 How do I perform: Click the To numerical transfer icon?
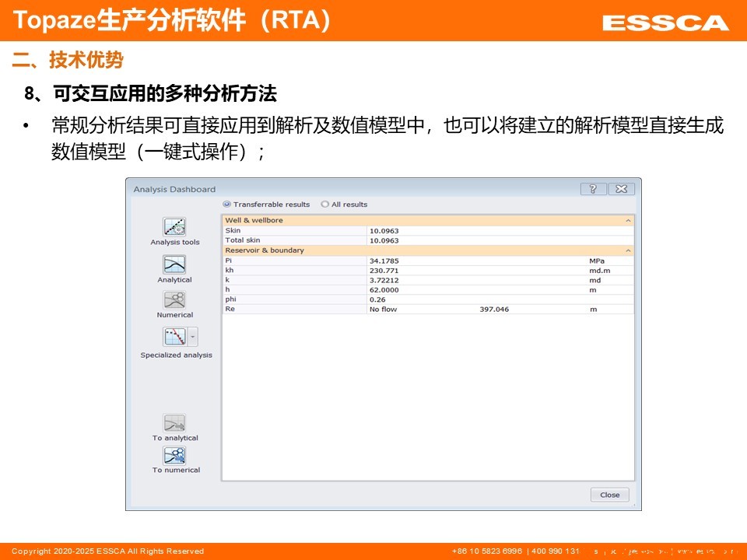click(x=174, y=456)
